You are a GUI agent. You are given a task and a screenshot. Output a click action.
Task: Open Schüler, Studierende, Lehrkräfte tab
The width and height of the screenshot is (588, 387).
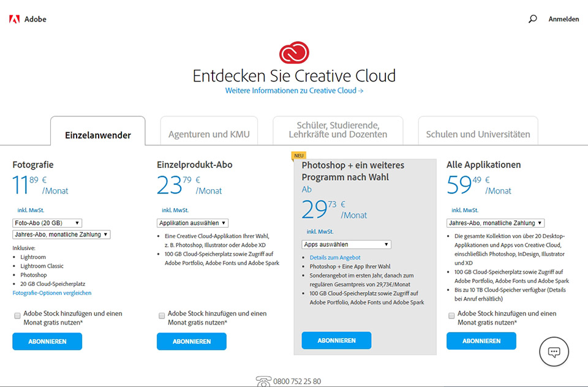(337, 130)
